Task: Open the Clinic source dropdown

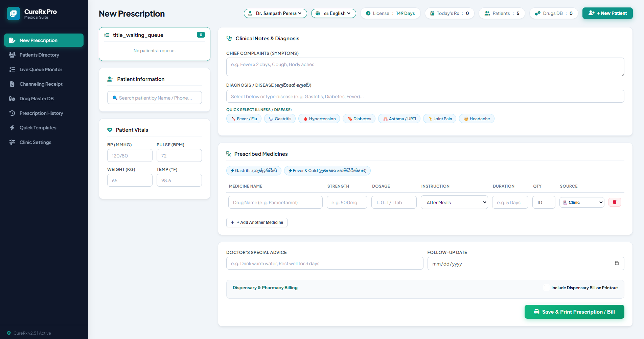Action: (582, 202)
